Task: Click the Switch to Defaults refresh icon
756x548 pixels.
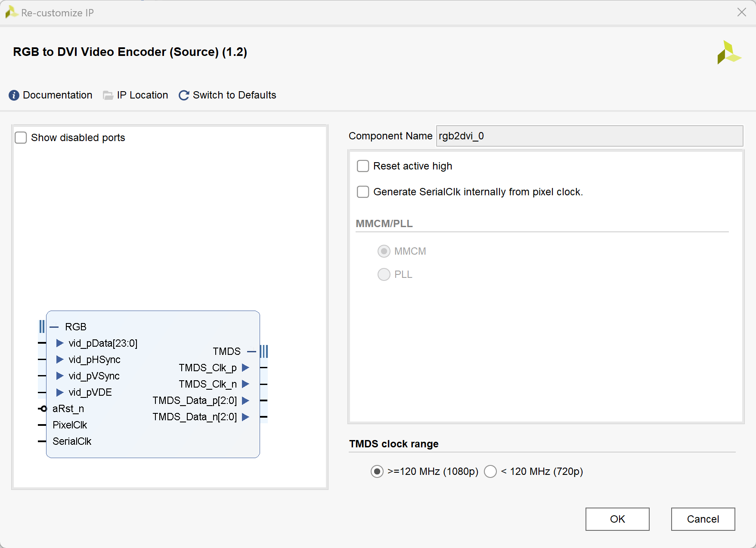Action: (x=184, y=95)
